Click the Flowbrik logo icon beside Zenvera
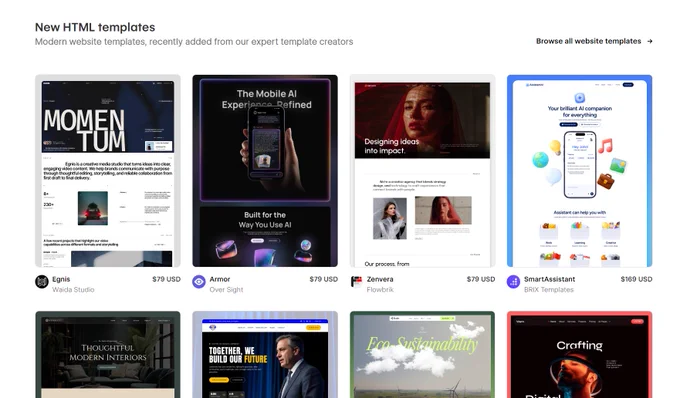680x398 pixels. (356, 282)
